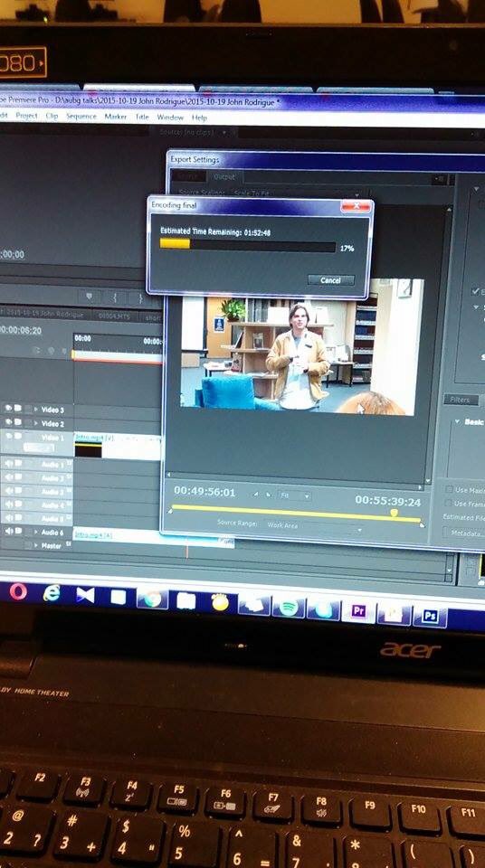Mute Audio 2 track speaker icon

[x=9, y=476]
